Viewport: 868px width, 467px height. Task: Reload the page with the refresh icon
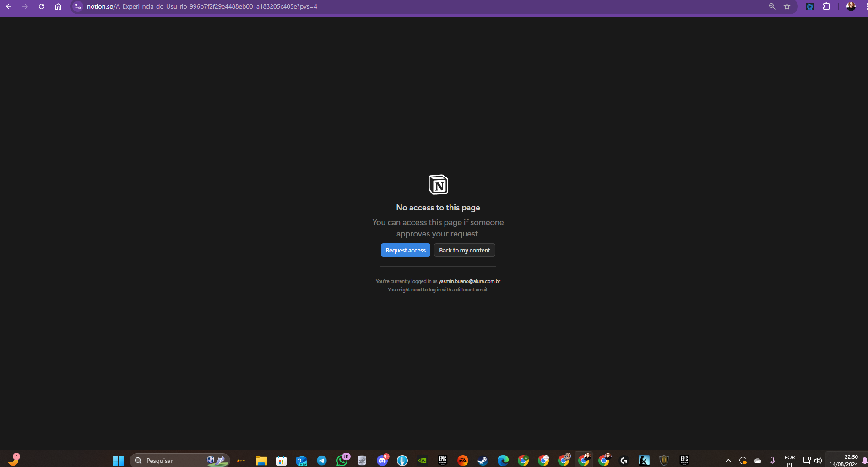click(x=42, y=6)
